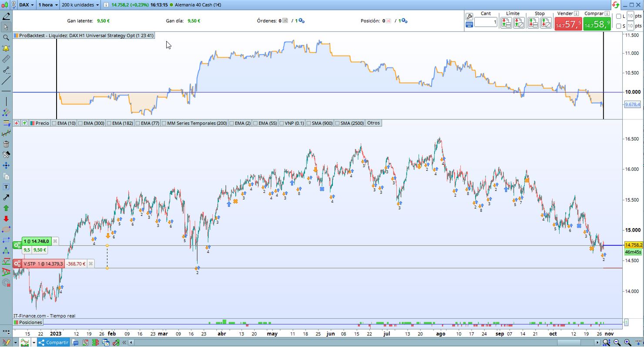644x347 pixels.
Task: Select the horizontal line tool
Action: click(x=6, y=91)
